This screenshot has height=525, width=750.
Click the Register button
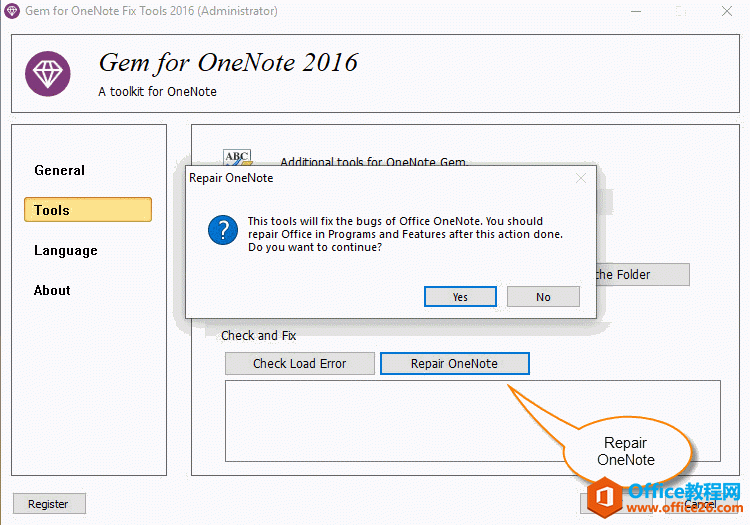coord(49,504)
